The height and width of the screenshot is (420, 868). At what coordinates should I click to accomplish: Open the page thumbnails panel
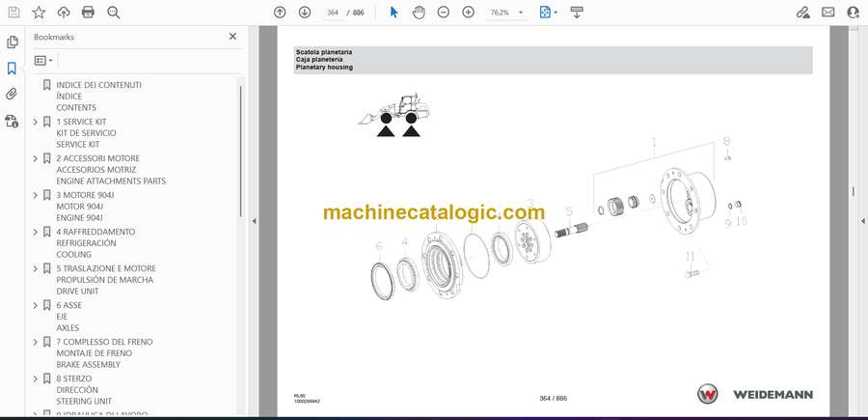click(13, 42)
